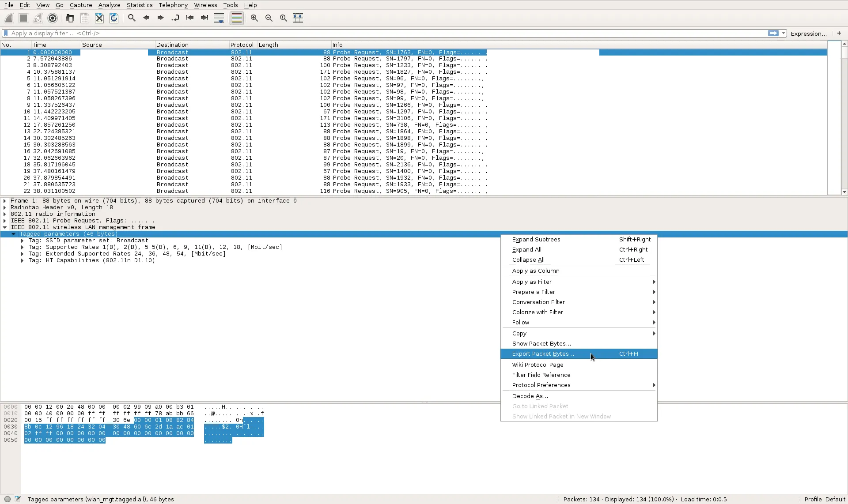
Task: Collapse the Tagged parameters subtree
Action: click(14, 234)
